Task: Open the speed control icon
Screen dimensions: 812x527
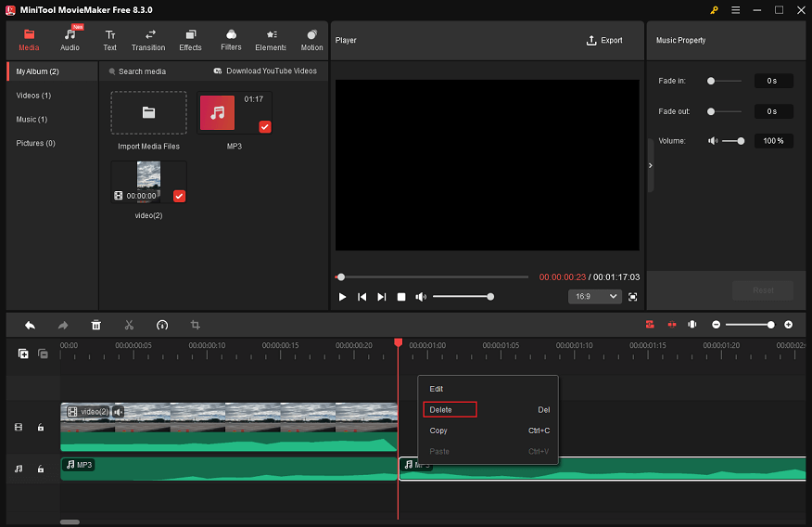Action: 162,326
